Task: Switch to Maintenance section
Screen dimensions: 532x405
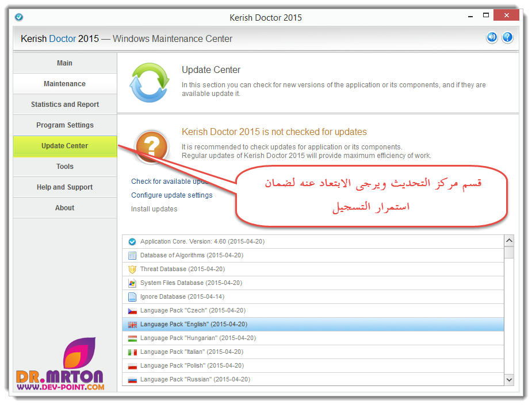Action: coord(65,84)
